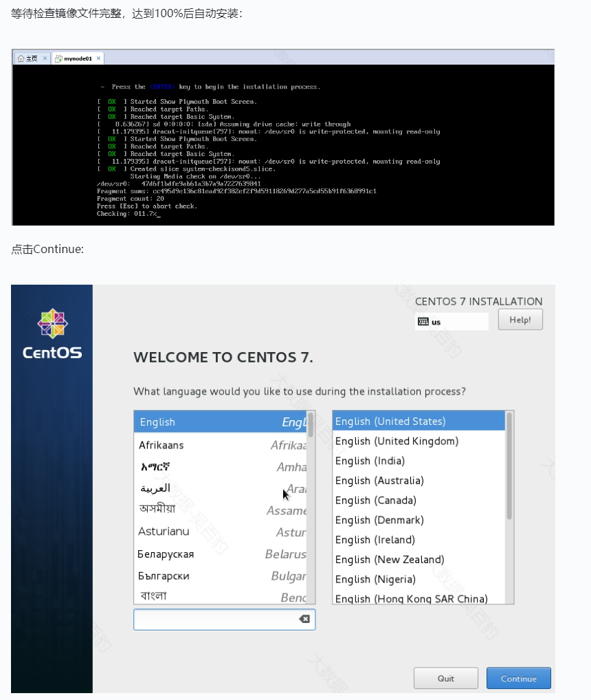Choose English (Hong Kong SAR China) locale
This screenshot has width=591, height=700.
[419, 598]
